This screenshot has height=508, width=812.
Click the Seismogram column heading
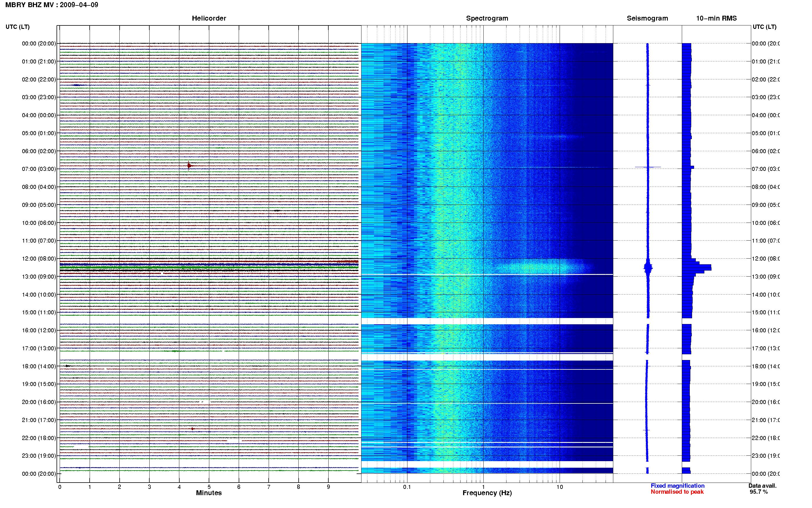tap(647, 19)
